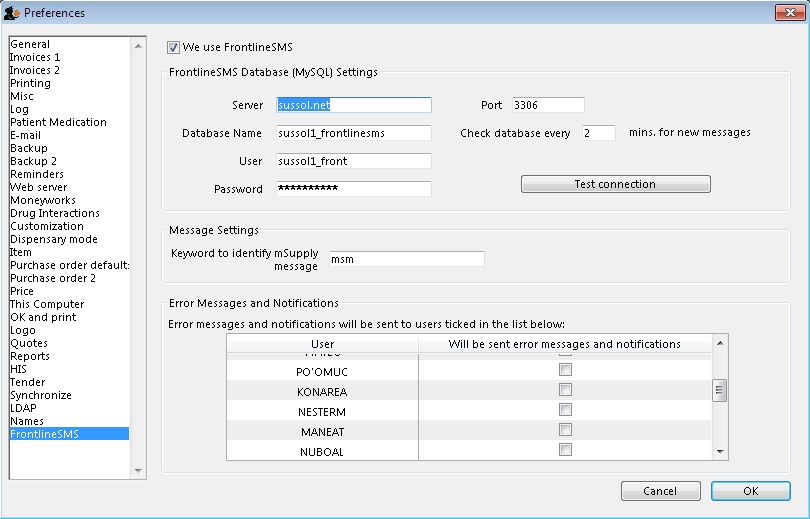Open the Price preferences
Screen dimensions: 810x519
[69, 291]
